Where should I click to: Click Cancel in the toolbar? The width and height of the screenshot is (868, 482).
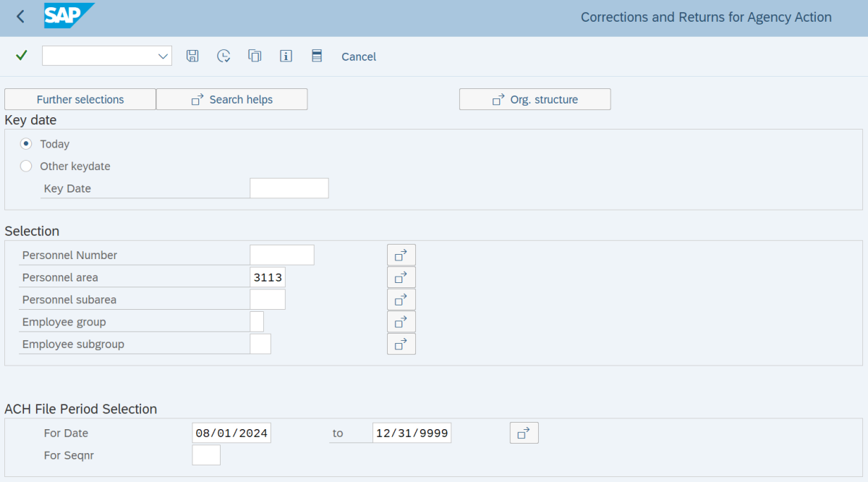pos(359,56)
